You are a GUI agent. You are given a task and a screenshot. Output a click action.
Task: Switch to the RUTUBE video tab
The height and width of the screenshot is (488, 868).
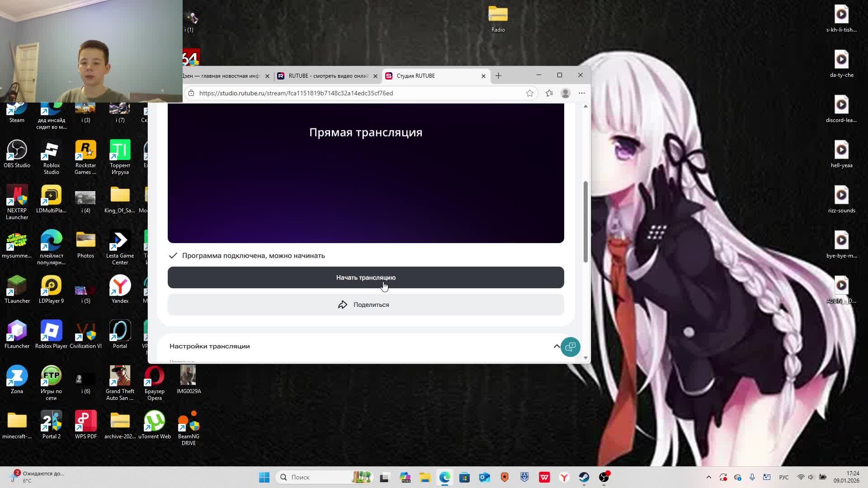323,76
